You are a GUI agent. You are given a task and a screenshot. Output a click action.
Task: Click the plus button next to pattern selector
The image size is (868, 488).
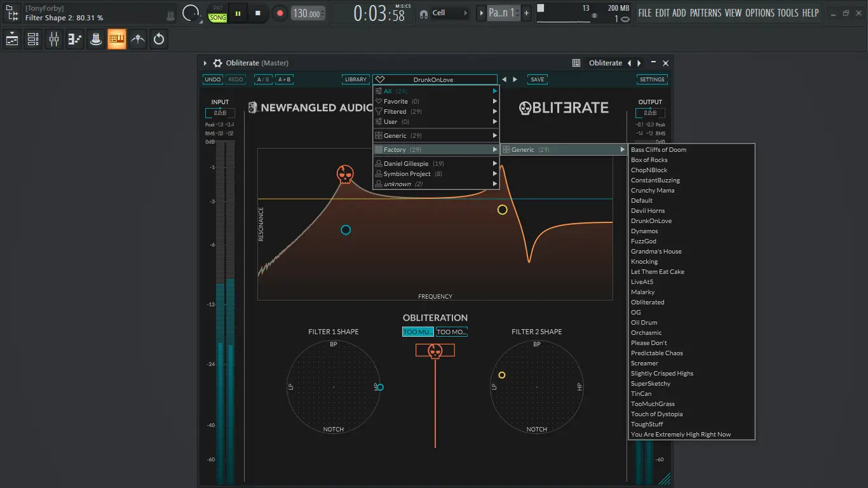[527, 13]
